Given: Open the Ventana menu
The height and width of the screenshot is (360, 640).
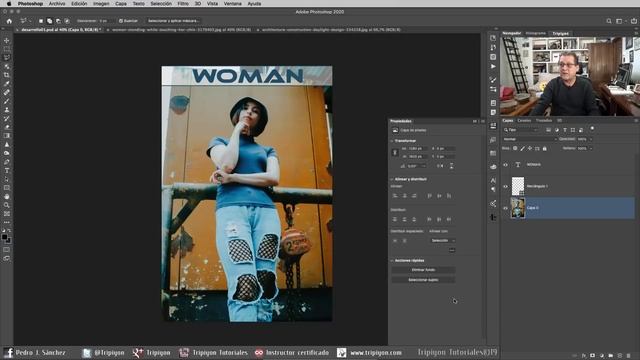Looking at the screenshot, I should [233, 3].
